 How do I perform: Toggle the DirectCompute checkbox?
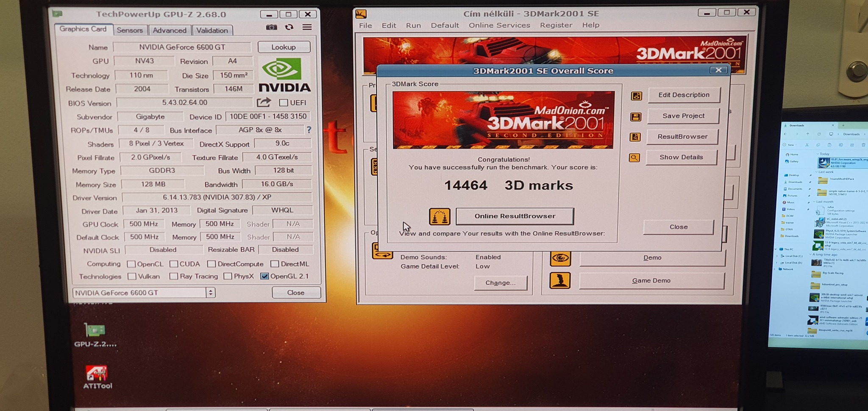[x=211, y=264]
